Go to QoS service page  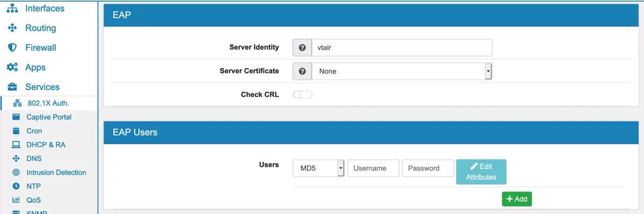pos(33,200)
